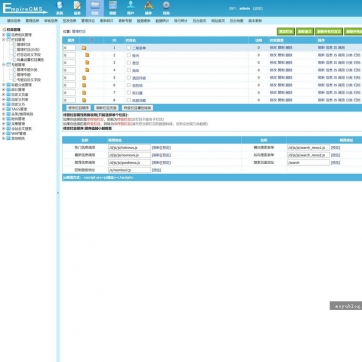
Task: Click the folder icon in row ID 6
Action: [x=84, y=85]
